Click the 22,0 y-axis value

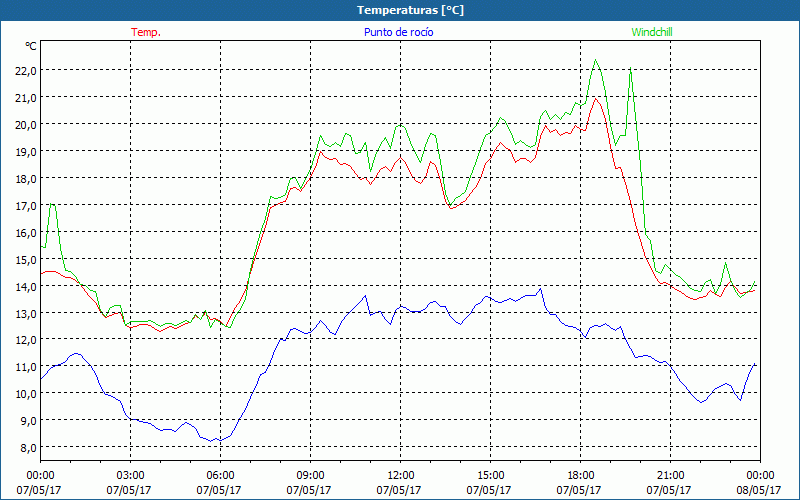tap(24, 71)
